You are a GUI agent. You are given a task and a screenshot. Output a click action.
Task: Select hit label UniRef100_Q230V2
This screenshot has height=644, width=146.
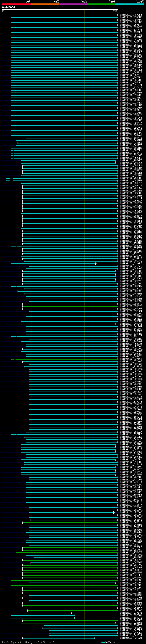point(131,256)
